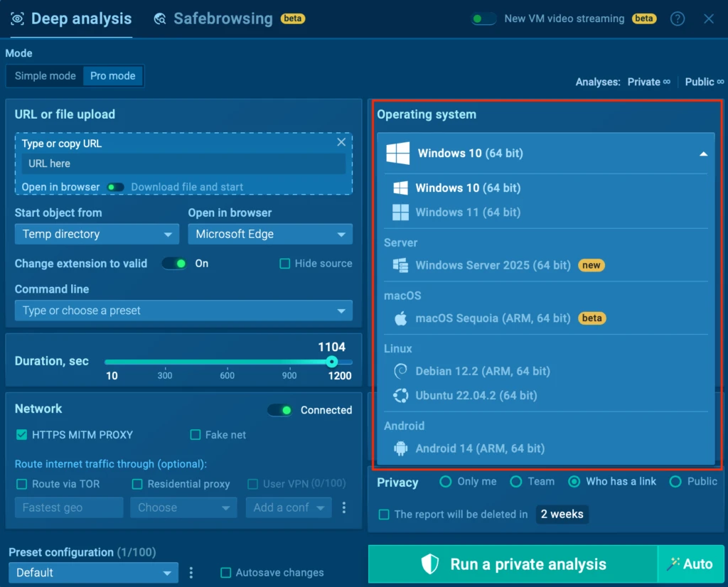Check the Hide source box

tap(284, 264)
